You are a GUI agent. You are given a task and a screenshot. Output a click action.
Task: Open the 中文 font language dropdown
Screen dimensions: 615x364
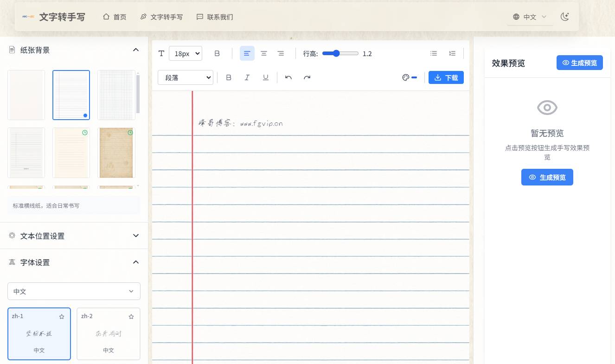click(x=74, y=291)
